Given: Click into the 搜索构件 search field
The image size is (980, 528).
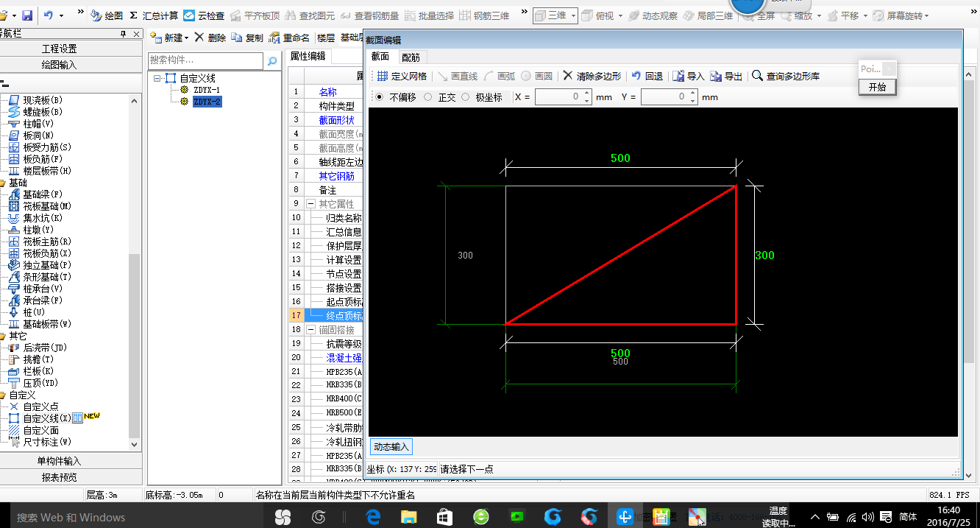Looking at the screenshot, I should [x=205, y=60].
